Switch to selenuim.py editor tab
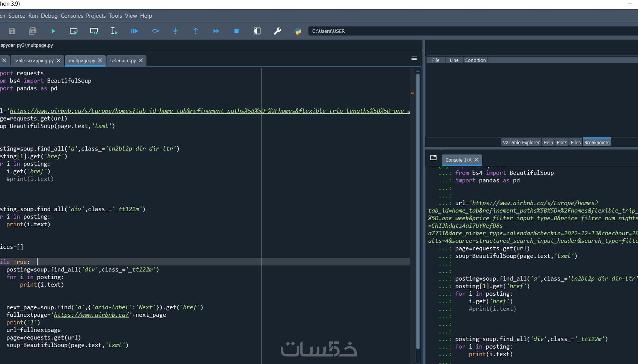Image resolution: width=638 pixels, height=364 pixels. point(123,60)
